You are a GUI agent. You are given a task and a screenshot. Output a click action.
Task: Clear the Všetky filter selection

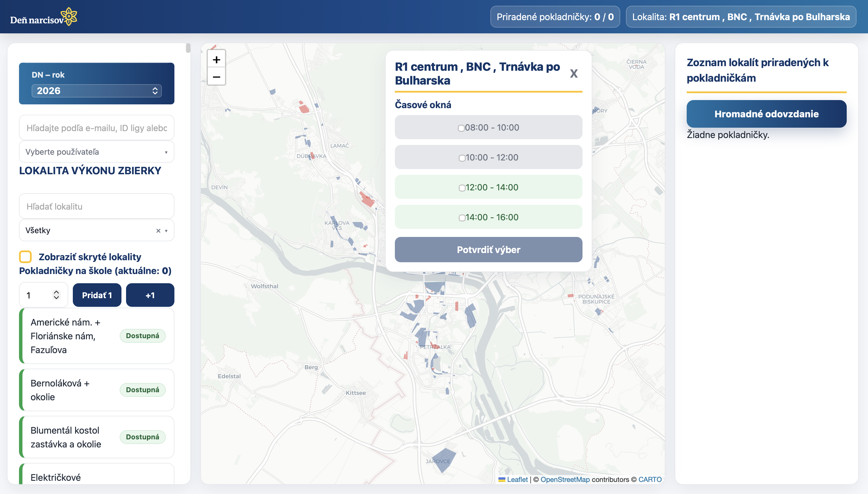coord(158,231)
